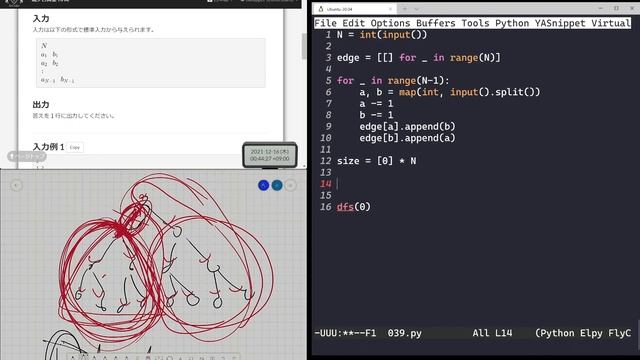The width and height of the screenshot is (640, 360).
Task: Open the Options menu in Emacs
Action: click(390, 23)
